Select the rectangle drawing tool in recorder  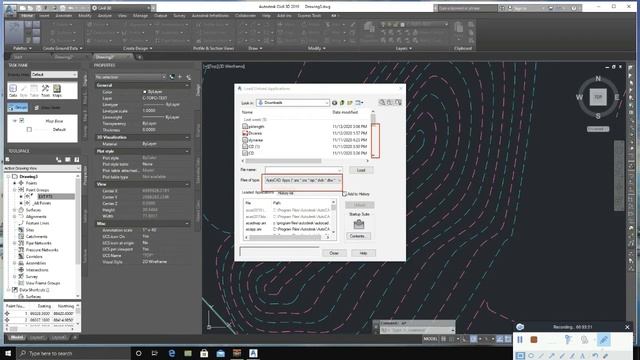click(x=520, y=356)
